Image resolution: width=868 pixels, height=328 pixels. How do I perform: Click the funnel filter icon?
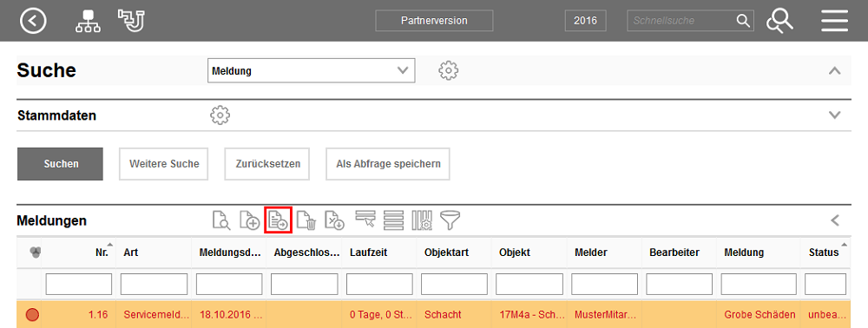pyautogui.click(x=450, y=220)
